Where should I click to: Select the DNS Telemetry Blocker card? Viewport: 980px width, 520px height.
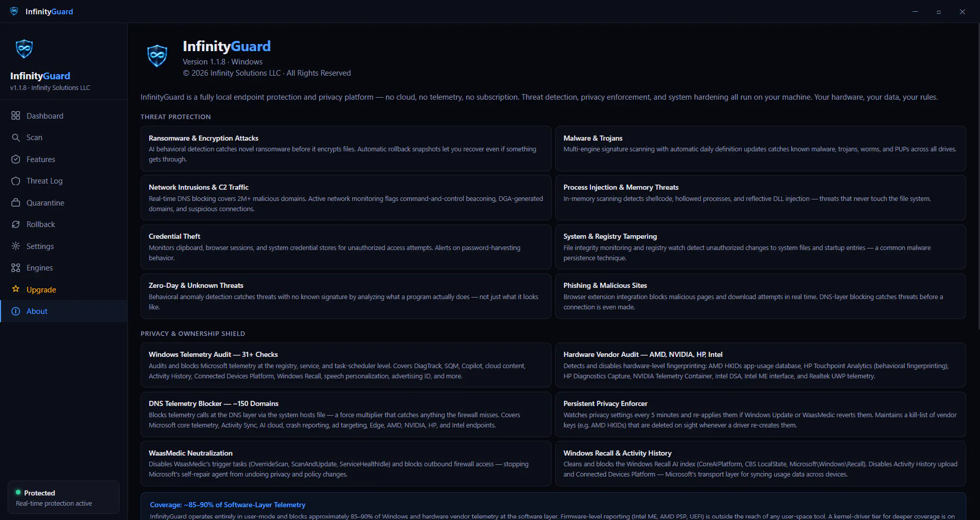click(x=346, y=414)
